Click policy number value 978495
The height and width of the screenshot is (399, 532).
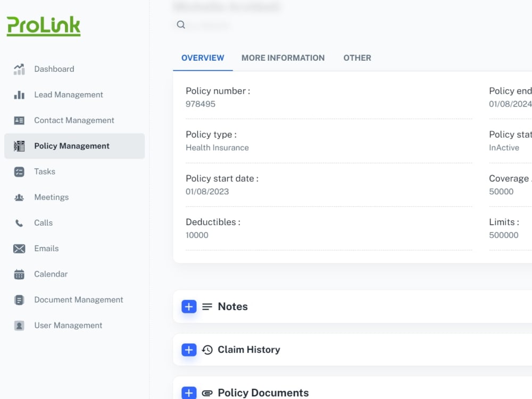201,104
